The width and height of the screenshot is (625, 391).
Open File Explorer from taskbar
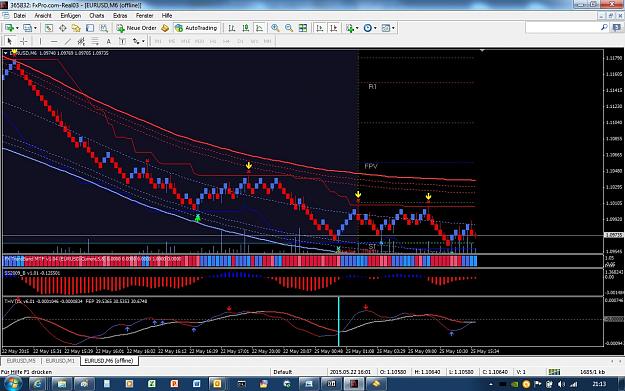tap(62, 384)
